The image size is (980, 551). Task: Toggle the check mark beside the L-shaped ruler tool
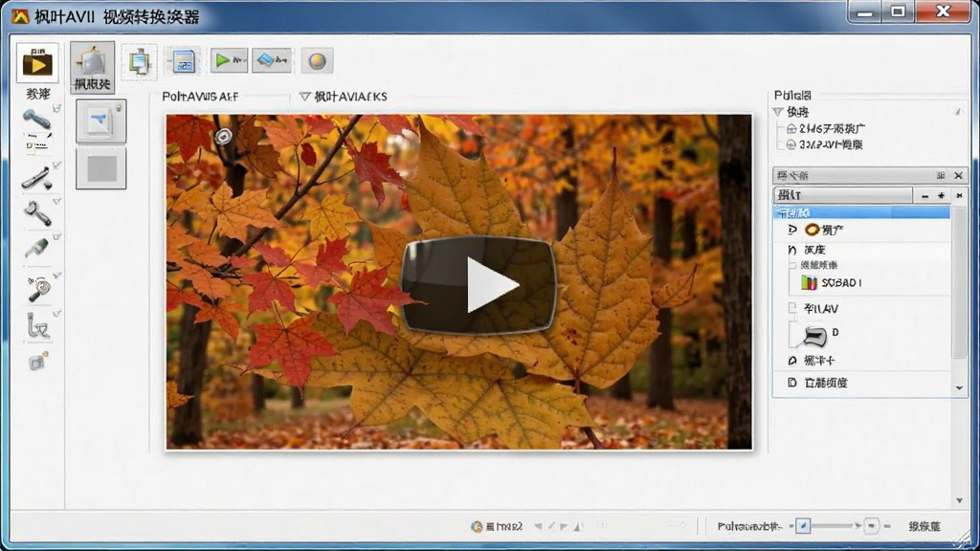pyautogui.click(x=56, y=314)
